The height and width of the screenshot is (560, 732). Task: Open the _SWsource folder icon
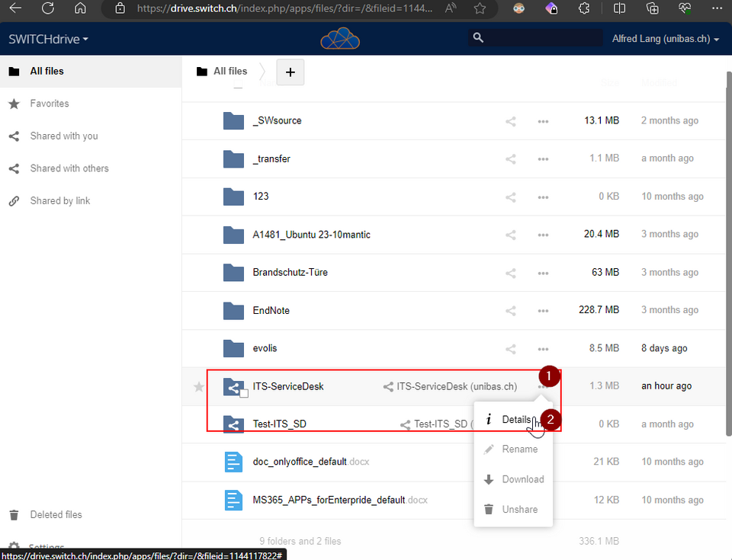[x=233, y=121]
